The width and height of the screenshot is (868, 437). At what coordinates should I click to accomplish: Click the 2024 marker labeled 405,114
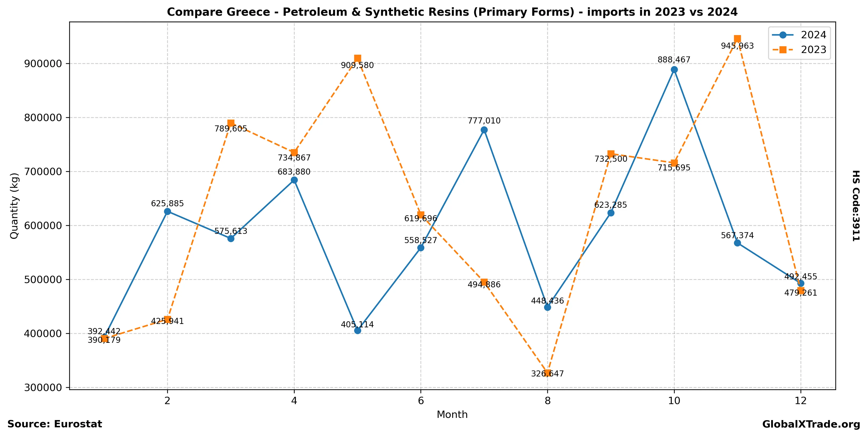click(x=358, y=330)
